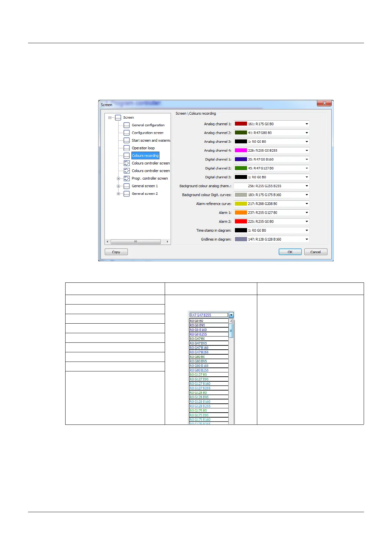Open the Alarm 2 colour dropdown
The height and width of the screenshot is (555, 392).
tap(307, 222)
